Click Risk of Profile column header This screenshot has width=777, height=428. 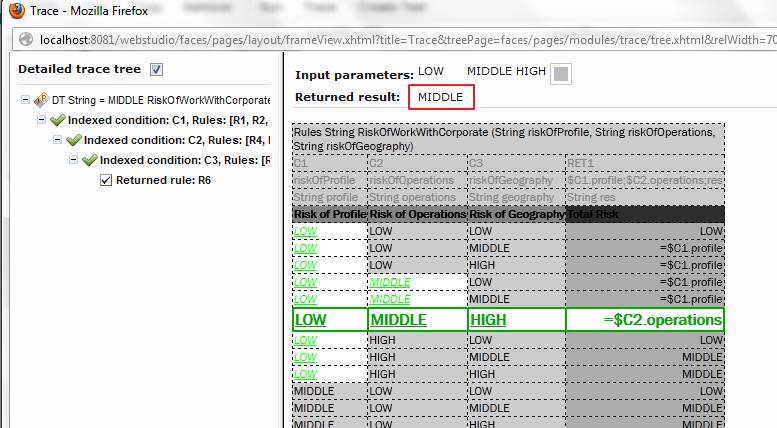pos(330,214)
